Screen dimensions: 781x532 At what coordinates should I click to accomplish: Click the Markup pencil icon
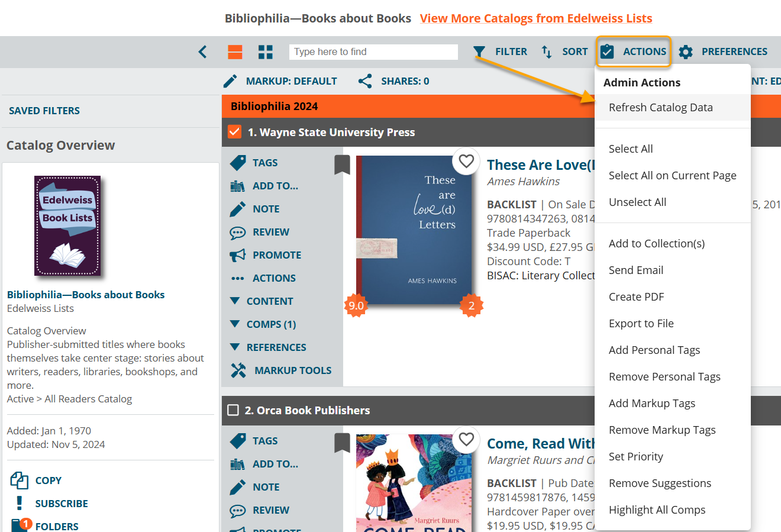[x=230, y=81]
